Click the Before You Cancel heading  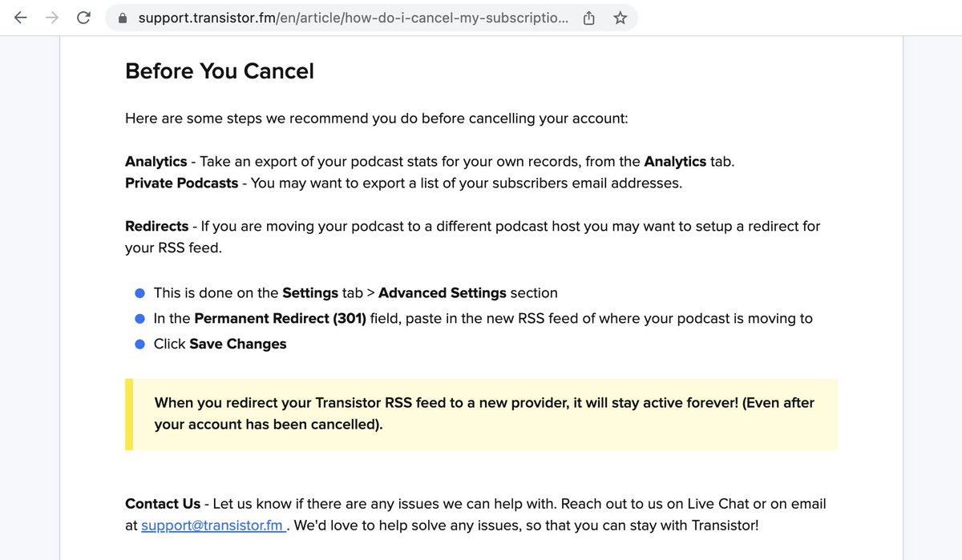click(x=220, y=71)
